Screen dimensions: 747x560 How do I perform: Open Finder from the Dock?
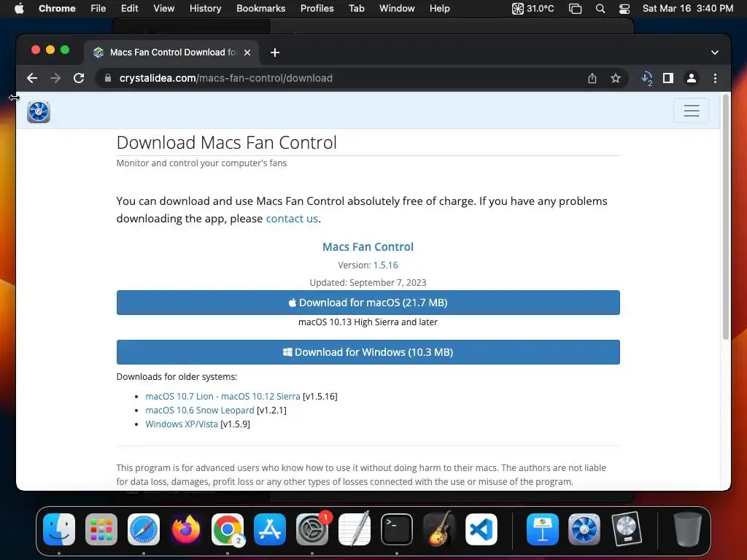coord(59,529)
